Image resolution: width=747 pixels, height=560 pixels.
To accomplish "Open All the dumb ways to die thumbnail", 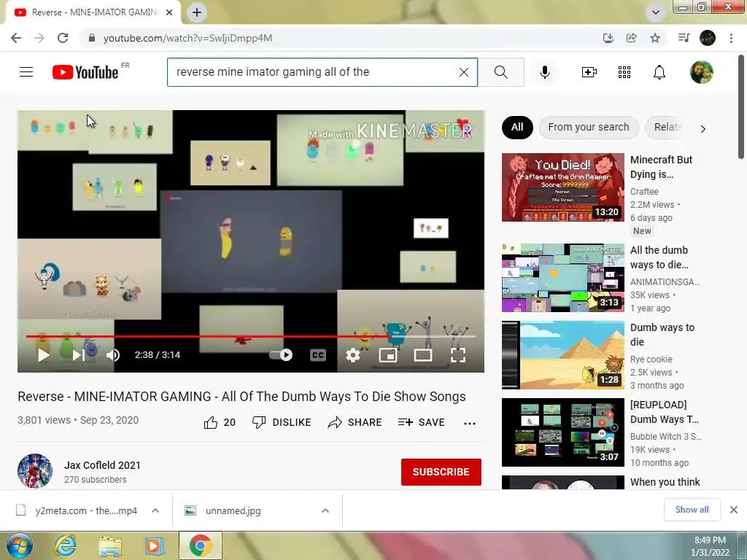I will (562, 278).
